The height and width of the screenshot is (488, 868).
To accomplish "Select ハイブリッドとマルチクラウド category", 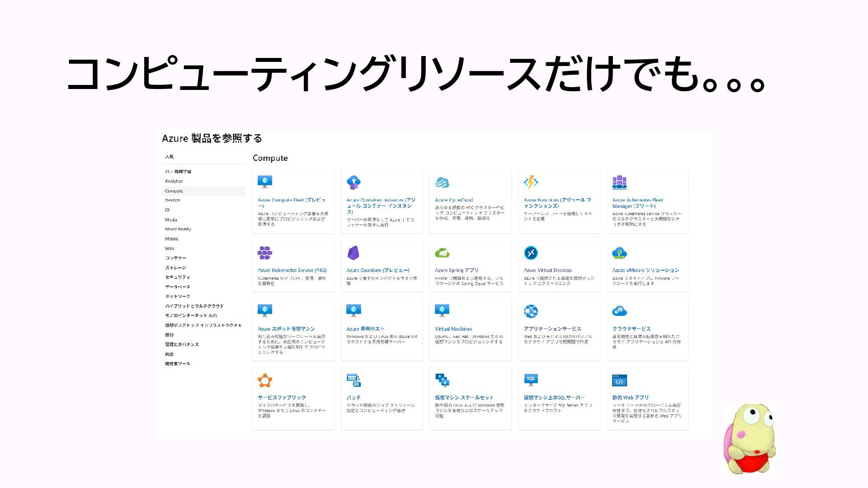I will [x=194, y=306].
